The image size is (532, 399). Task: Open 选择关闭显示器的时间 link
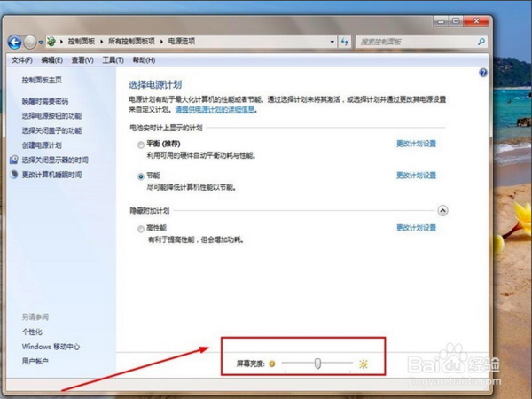tap(55, 160)
